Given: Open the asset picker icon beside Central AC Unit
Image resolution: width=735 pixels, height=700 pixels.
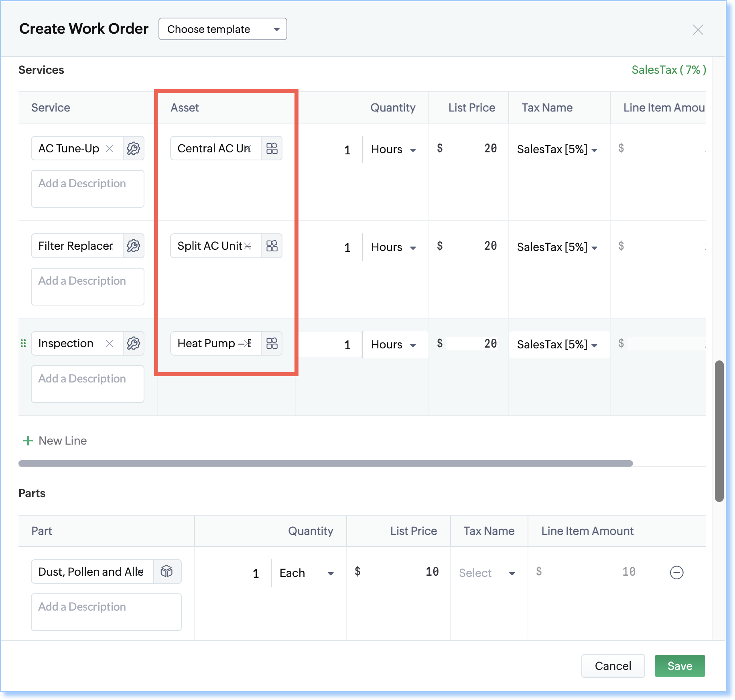Looking at the screenshot, I should (x=272, y=148).
